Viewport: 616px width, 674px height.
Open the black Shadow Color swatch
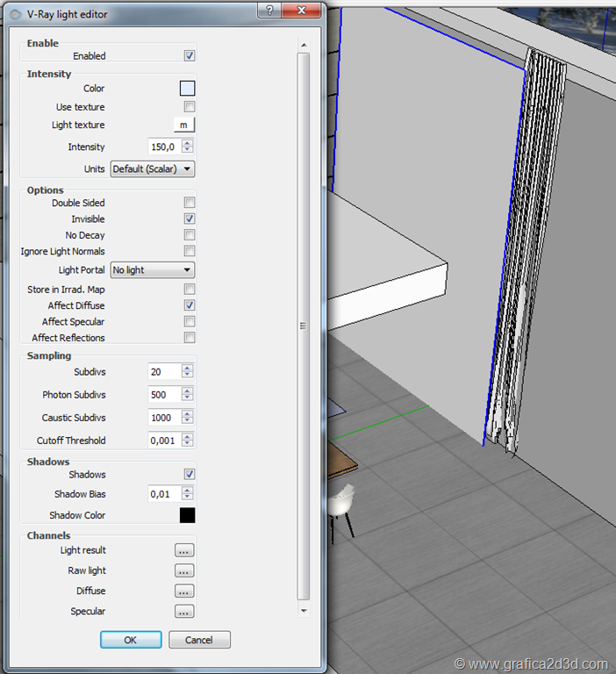187,515
